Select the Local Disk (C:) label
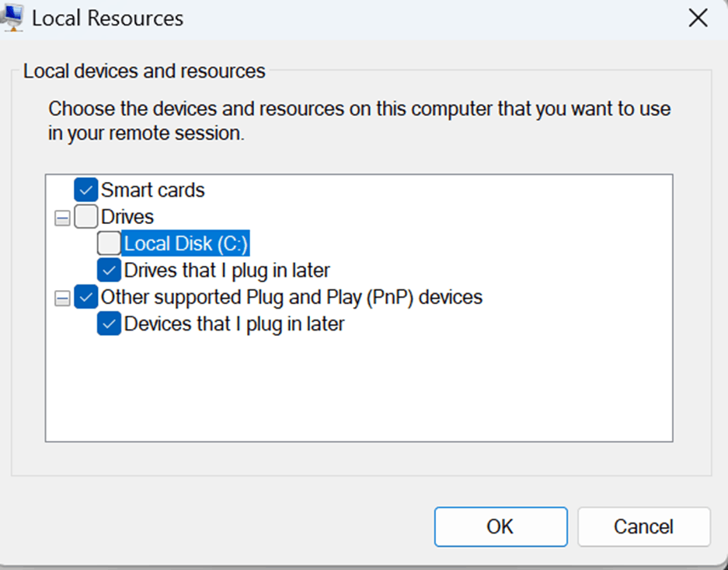 tap(186, 243)
